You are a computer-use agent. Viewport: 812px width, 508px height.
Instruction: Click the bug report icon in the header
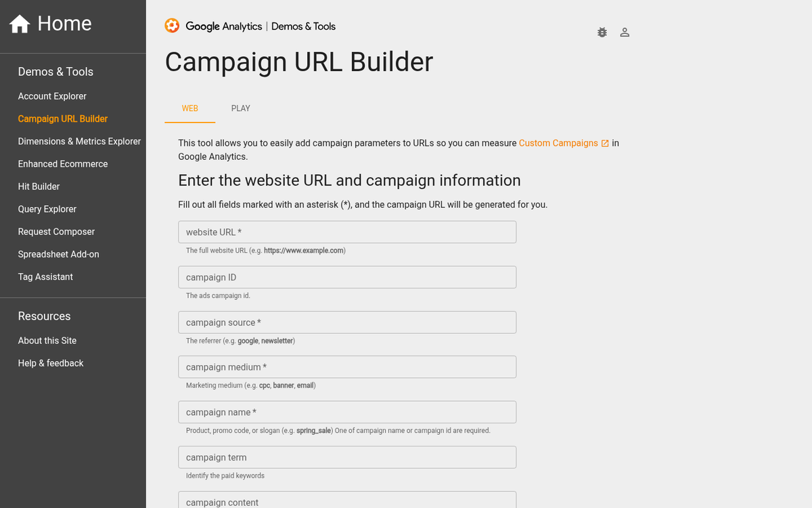coord(602,32)
